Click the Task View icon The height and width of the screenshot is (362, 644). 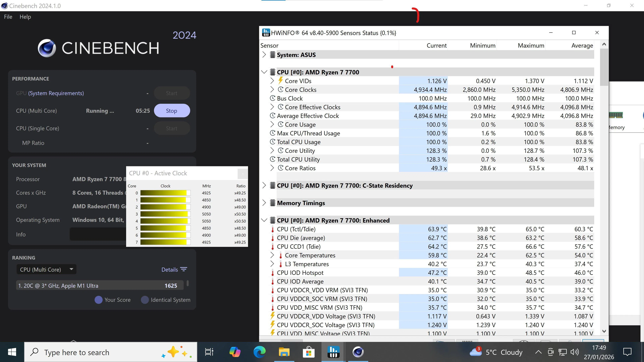coord(209,352)
